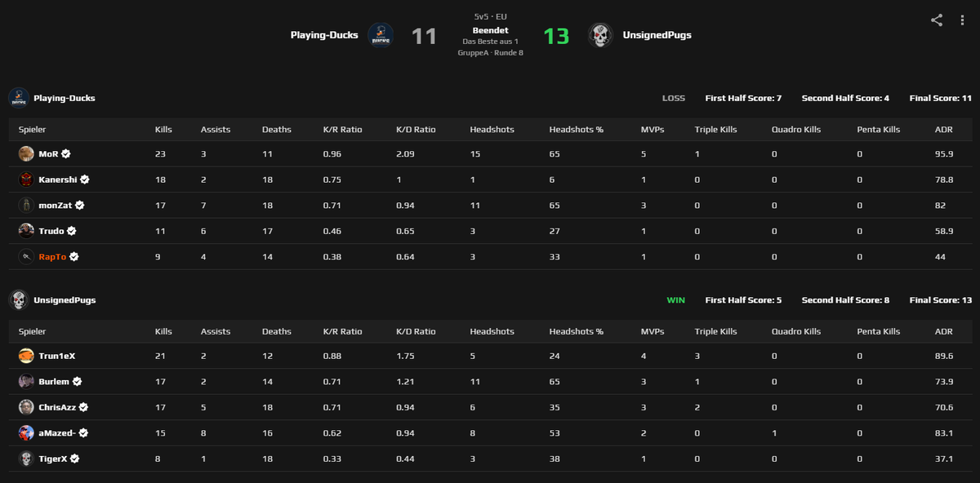Image resolution: width=980 pixels, height=483 pixels.
Task: Open TigerX's player profile link
Action: click(53, 459)
